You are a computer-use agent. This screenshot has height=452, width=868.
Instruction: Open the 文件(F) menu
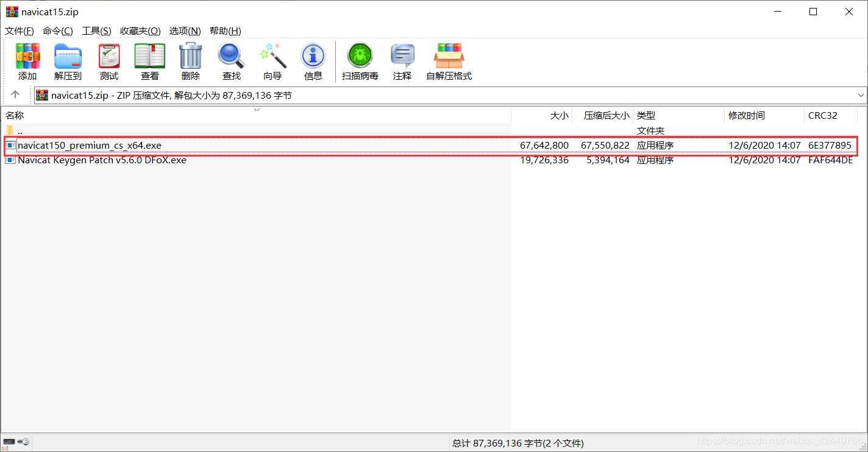tap(20, 31)
